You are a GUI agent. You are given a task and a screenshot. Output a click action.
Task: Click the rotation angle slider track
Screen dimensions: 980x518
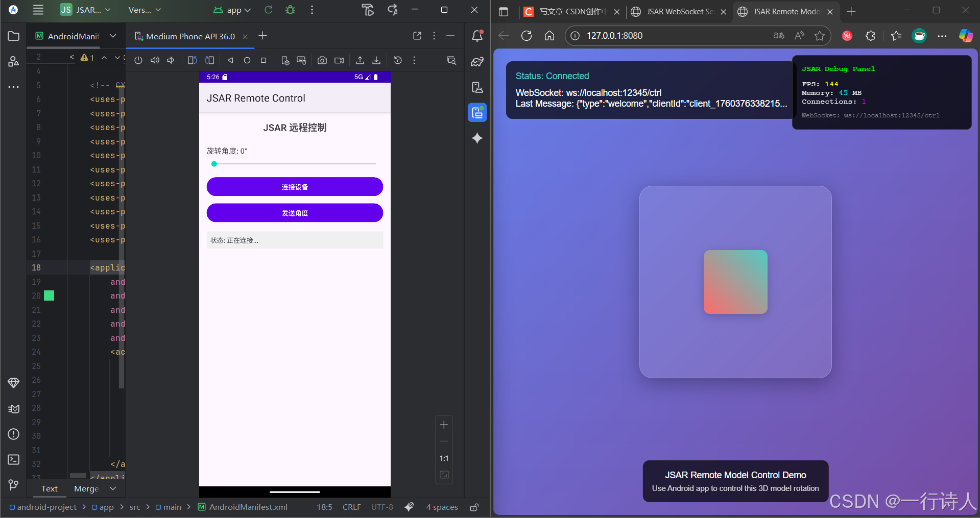[295, 164]
